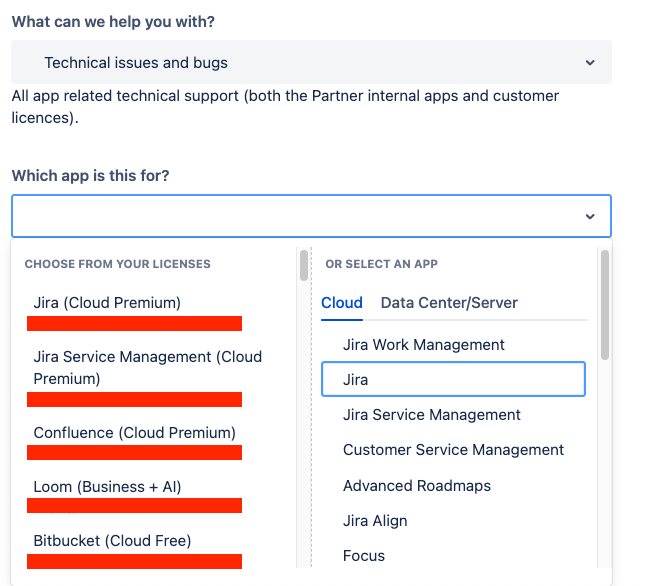This screenshot has height=586, width=649.
Task: Click the app list scrollbar thumb
Action: point(605,305)
